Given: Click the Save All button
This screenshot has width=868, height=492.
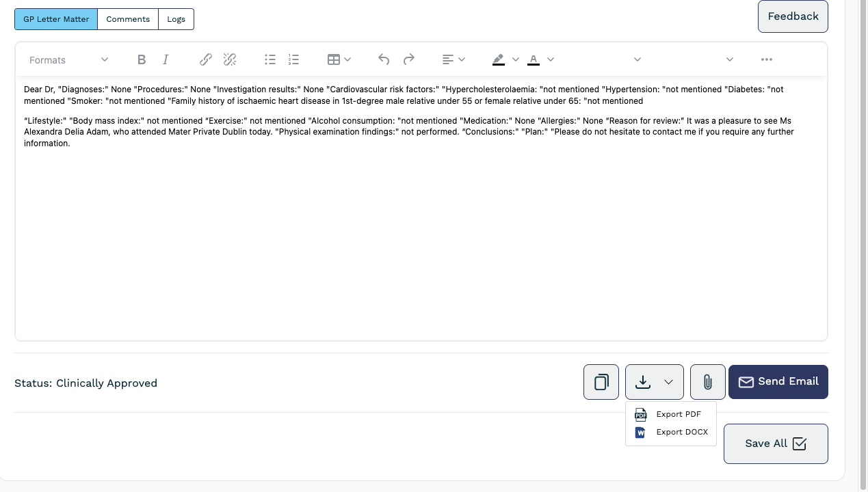Looking at the screenshot, I should [776, 443].
